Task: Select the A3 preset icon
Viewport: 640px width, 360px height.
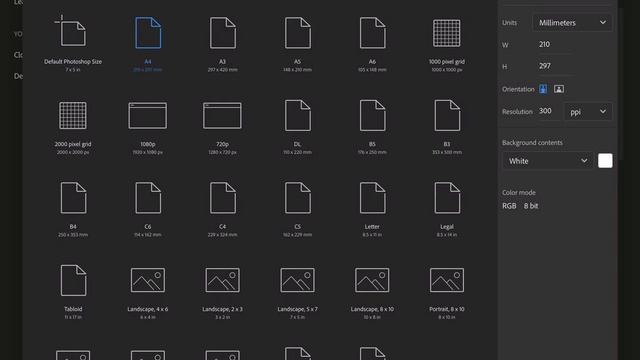Action: point(222,33)
